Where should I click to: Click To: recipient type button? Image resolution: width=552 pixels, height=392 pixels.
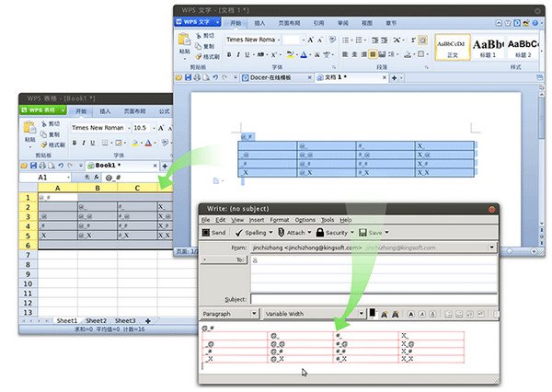(x=224, y=259)
